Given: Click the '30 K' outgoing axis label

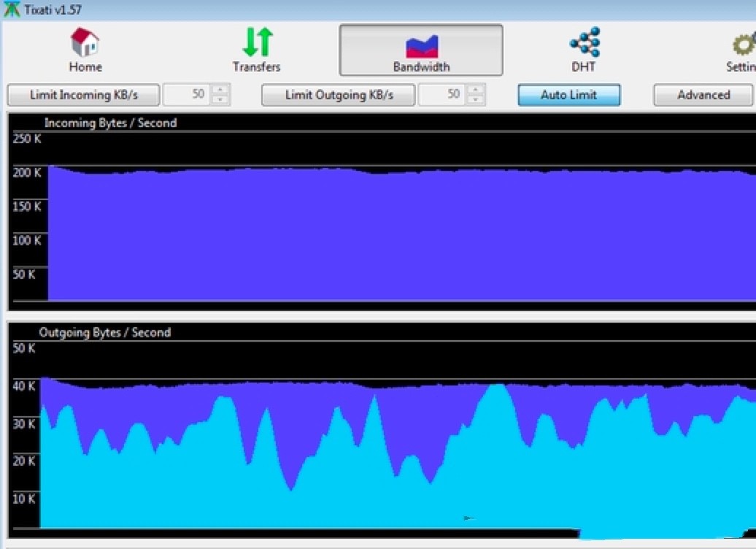Looking at the screenshot, I should 24,424.
